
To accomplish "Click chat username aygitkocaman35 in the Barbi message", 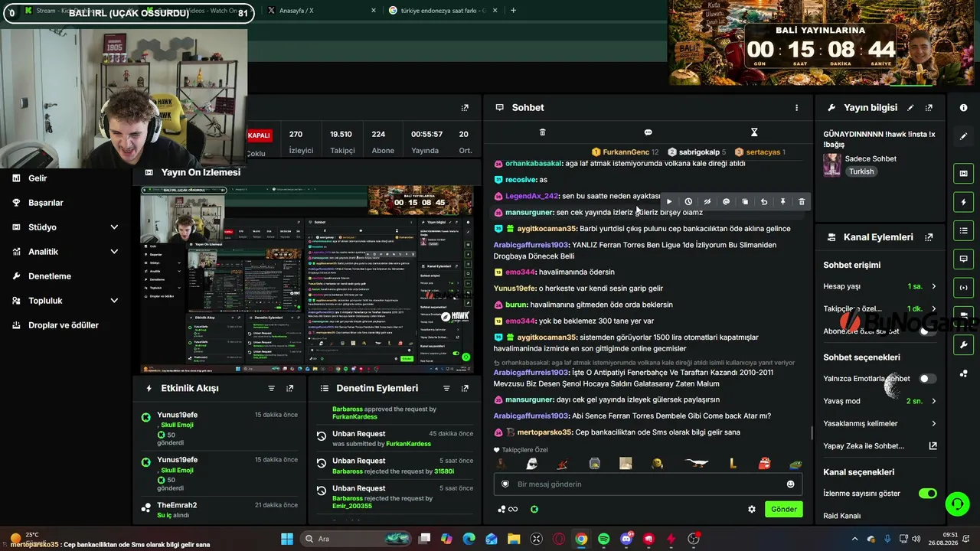I will [547, 229].
